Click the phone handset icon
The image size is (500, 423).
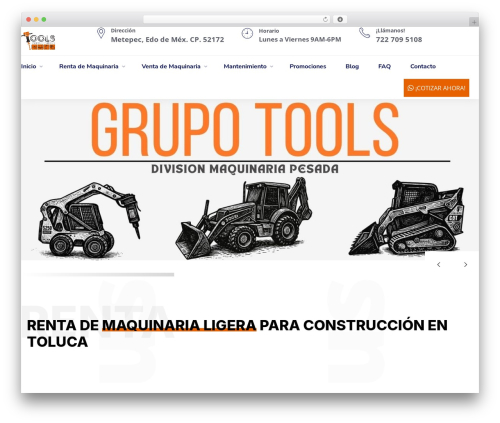pyautogui.click(x=364, y=33)
